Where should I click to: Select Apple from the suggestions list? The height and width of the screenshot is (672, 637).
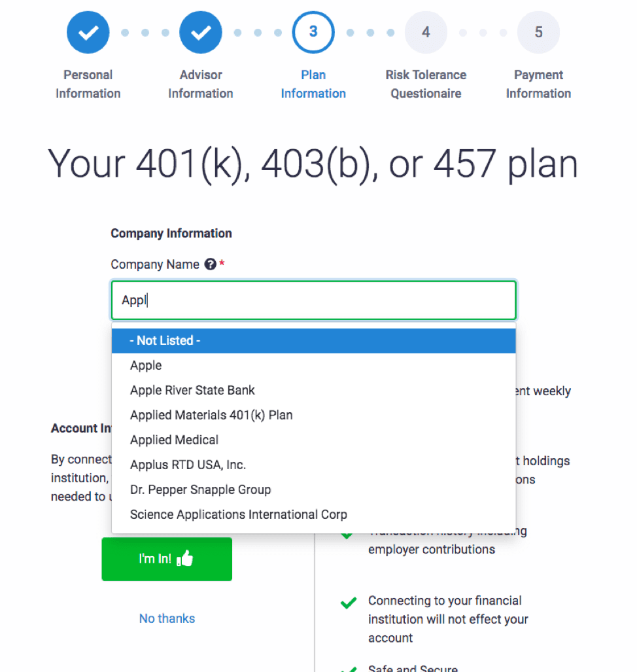pyautogui.click(x=145, y=365)
